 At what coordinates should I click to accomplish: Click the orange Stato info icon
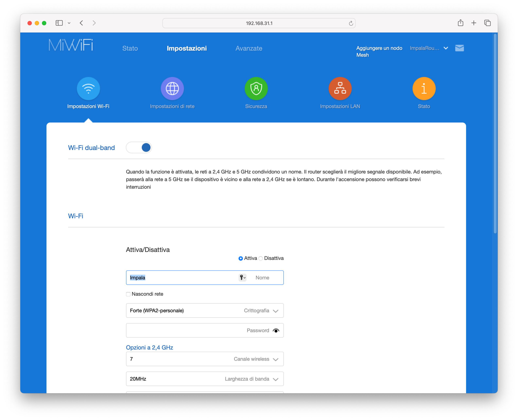(424, 89)
